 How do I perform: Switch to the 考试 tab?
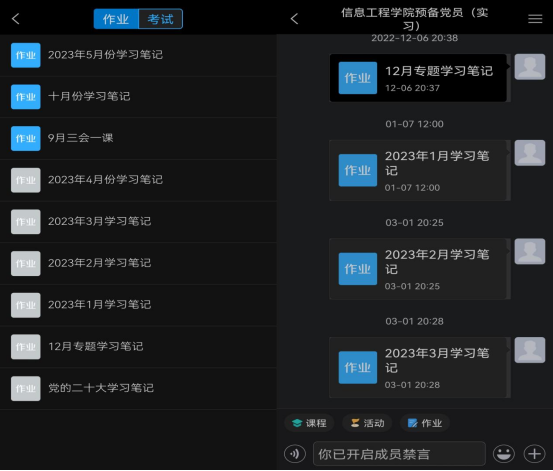(x=160, y=19)
